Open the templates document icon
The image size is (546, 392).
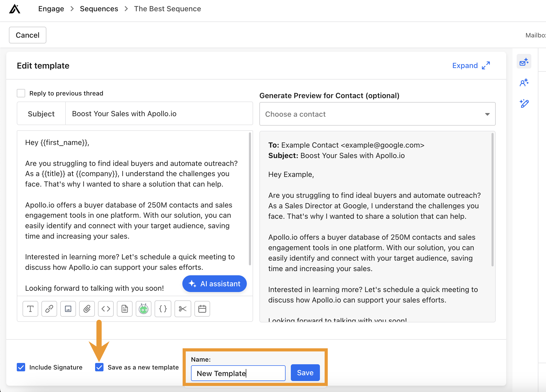[125, 309]
